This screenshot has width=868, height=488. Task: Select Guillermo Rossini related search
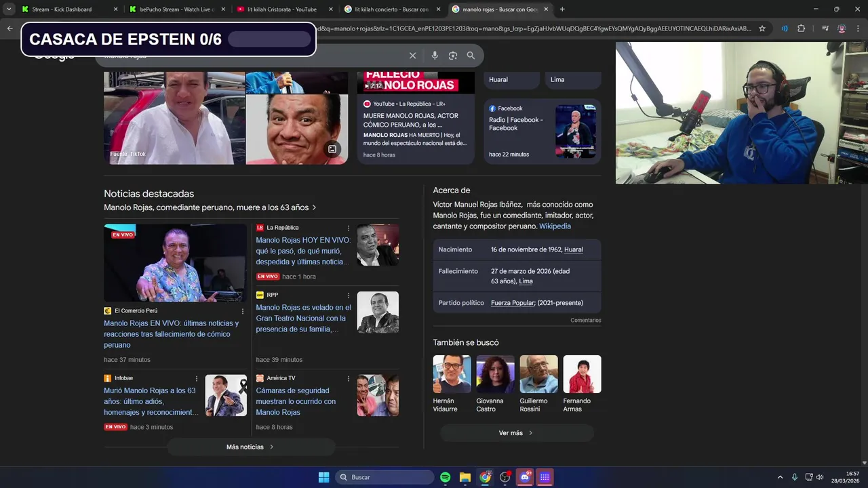pyautogui.click(x=538, y=384)
